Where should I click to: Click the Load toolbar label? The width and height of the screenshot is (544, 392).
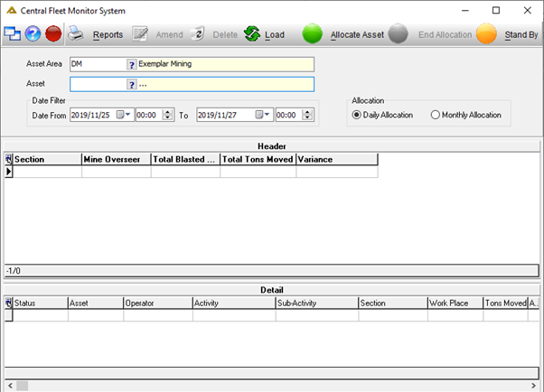pyautogui.click(x=275, y=34)
